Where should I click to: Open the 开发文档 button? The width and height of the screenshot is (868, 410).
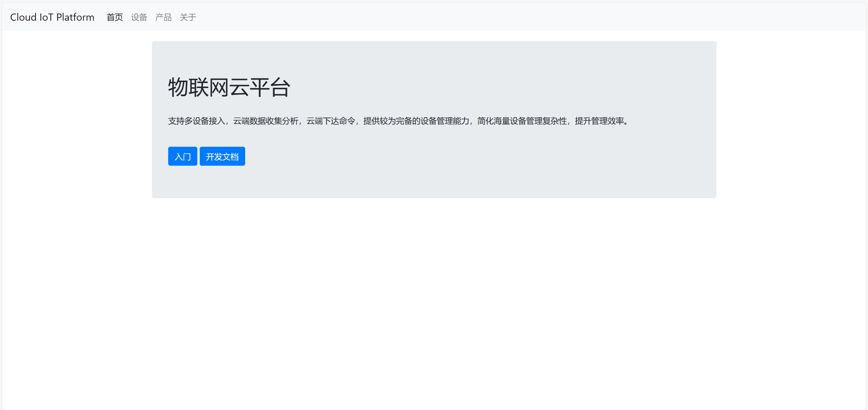(222, 156)
